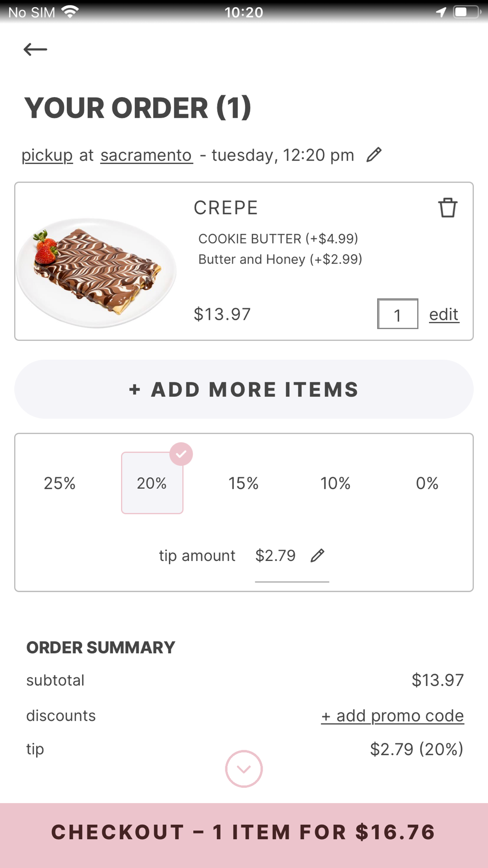The height and width of the screenshot is (868, 488).
Task: Edit tip amount with pencil icon
Action: point(317,555)
